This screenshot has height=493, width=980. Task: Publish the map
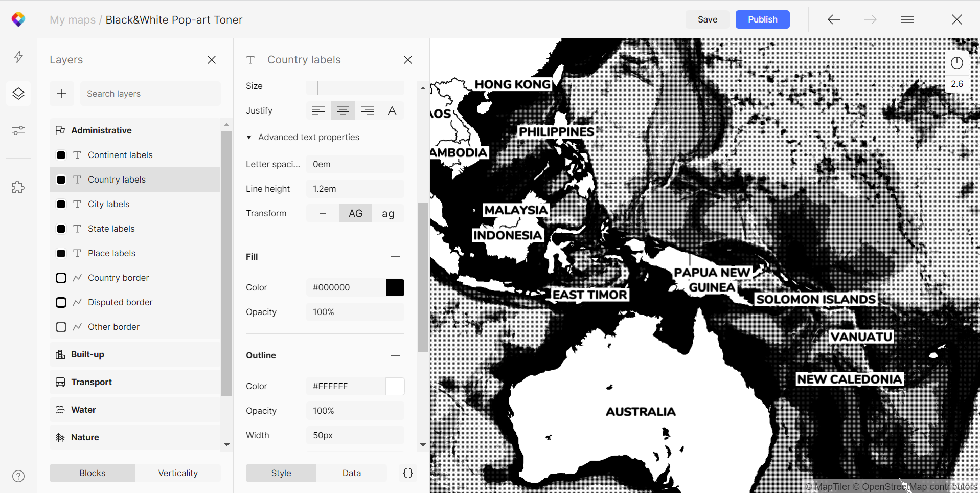pos(762,19)
